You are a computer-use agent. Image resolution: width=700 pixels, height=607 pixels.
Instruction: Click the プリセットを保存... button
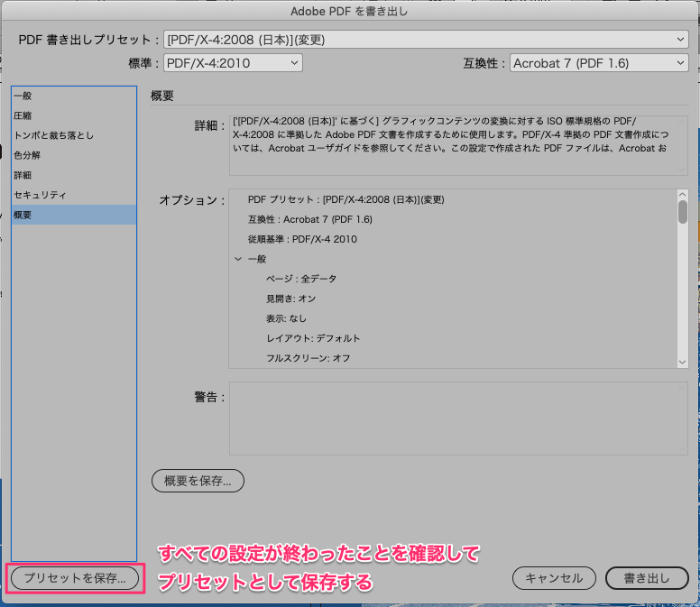75,578
